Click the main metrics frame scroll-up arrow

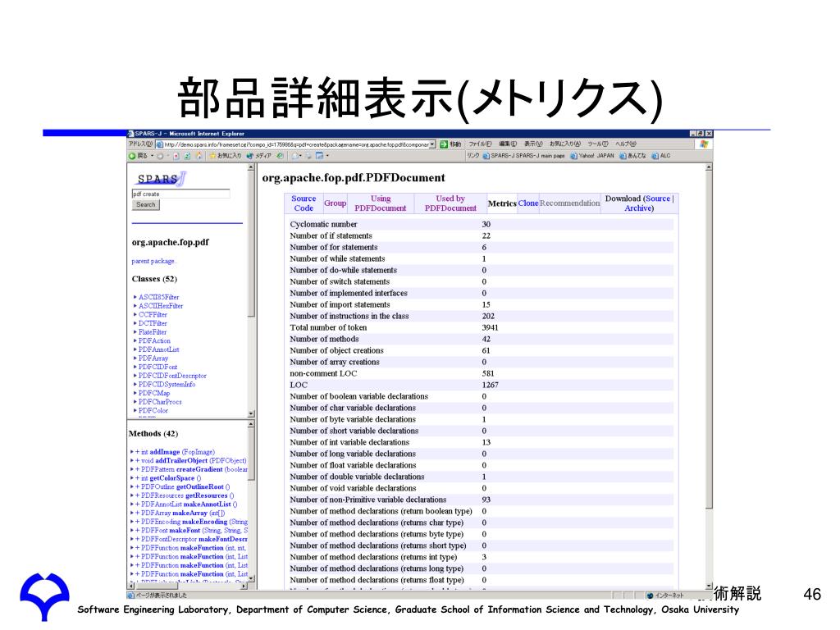709,167
